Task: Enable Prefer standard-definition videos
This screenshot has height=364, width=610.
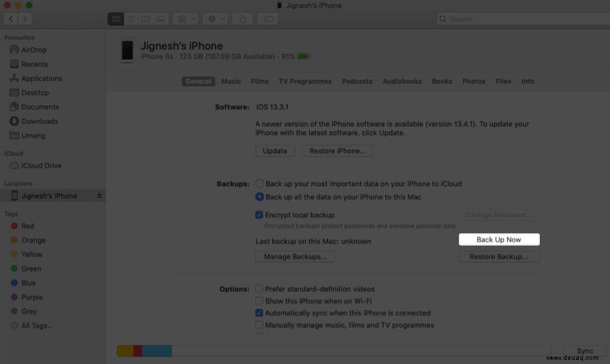Action: (x=259, y=289)
